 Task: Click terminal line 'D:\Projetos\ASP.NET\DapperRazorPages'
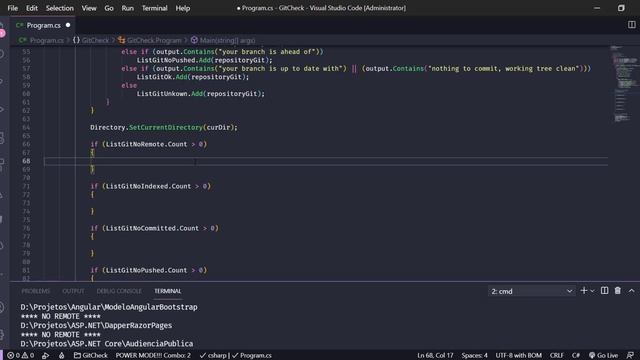click(x=96, y=325)
